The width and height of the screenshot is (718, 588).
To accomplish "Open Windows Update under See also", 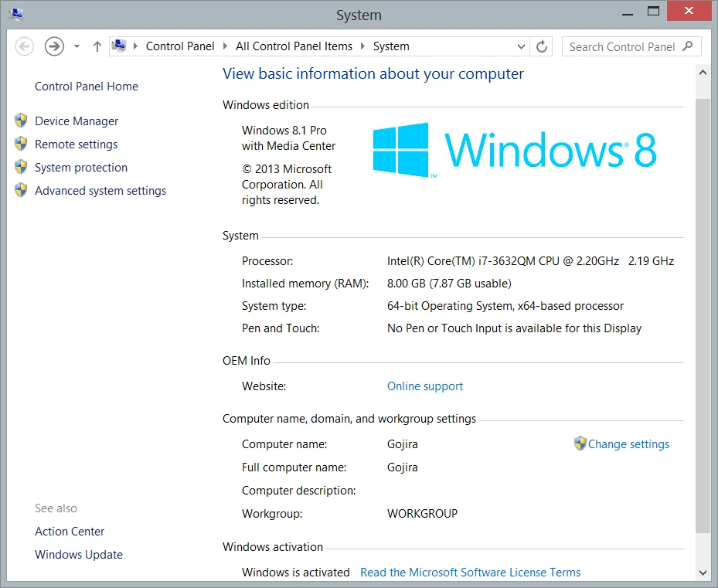I will coord(79,555).
